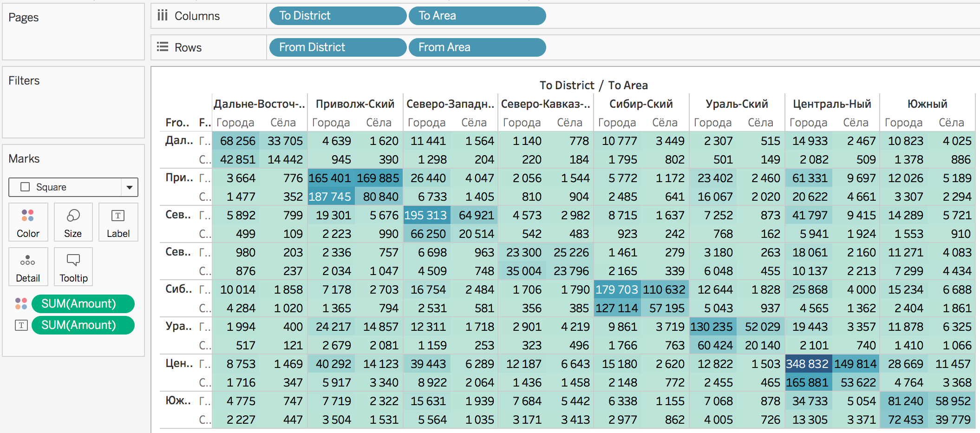Image resolution: width=980 pixels, height=433 pixels.
Task: Click the Color marks card icon
Action: [28, 222]
